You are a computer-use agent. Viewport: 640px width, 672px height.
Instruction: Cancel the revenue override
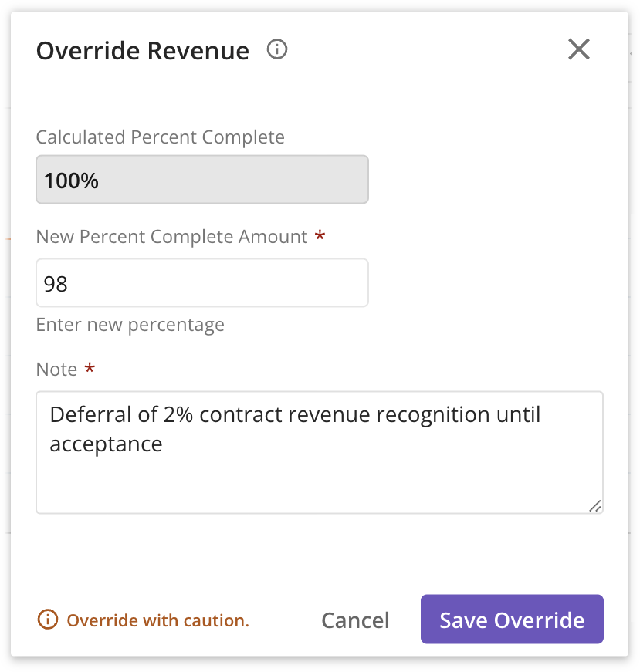(x=356, y=620)
